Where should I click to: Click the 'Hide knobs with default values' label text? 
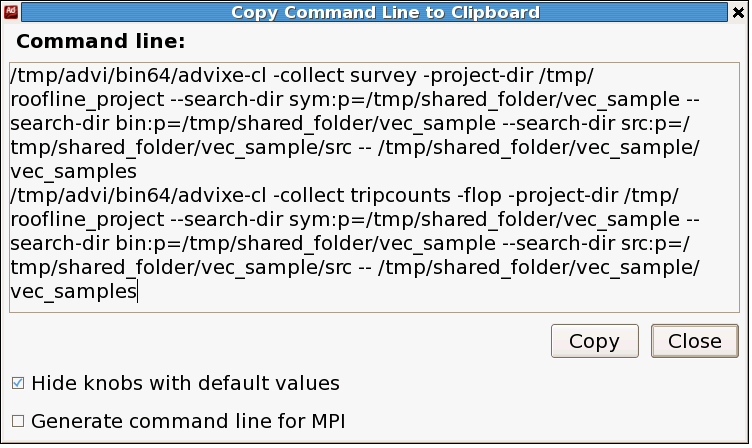coord(186,383)
